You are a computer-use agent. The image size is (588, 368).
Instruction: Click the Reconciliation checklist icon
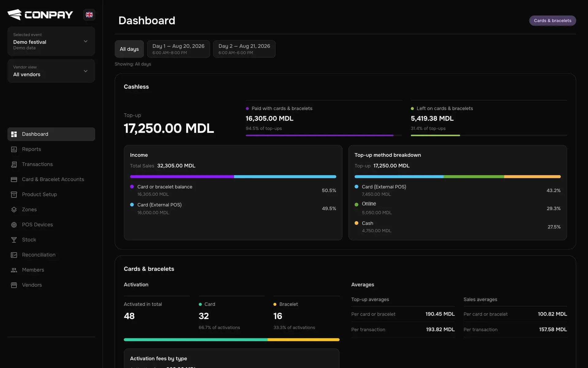14,255
